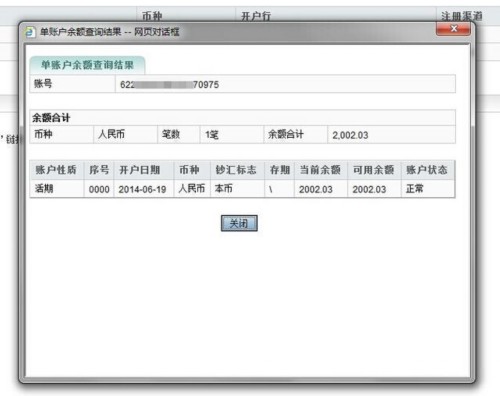Close the dialog with the red X
This screenshot has width=500, height=396.
pyautogui.click(x=453, y=29)
